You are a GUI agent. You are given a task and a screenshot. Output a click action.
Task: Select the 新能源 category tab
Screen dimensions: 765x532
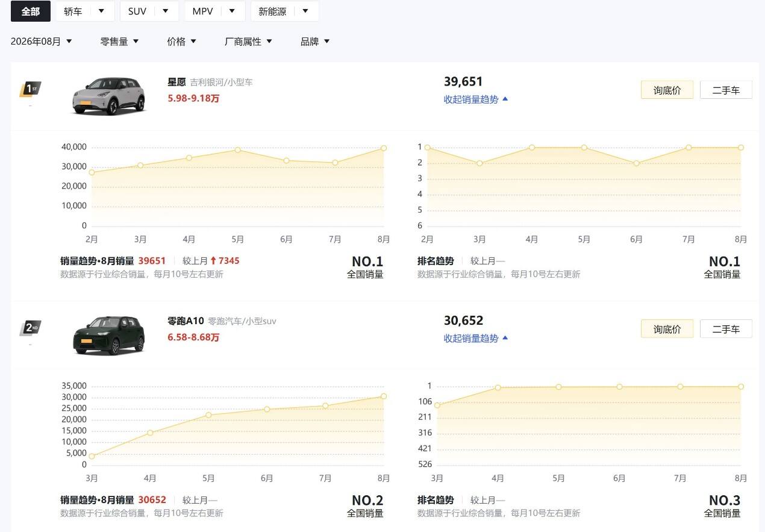(272, 11)
